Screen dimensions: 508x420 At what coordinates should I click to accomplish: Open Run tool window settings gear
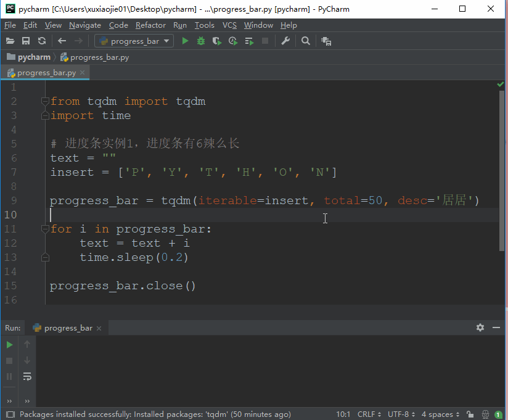point(480,327)
